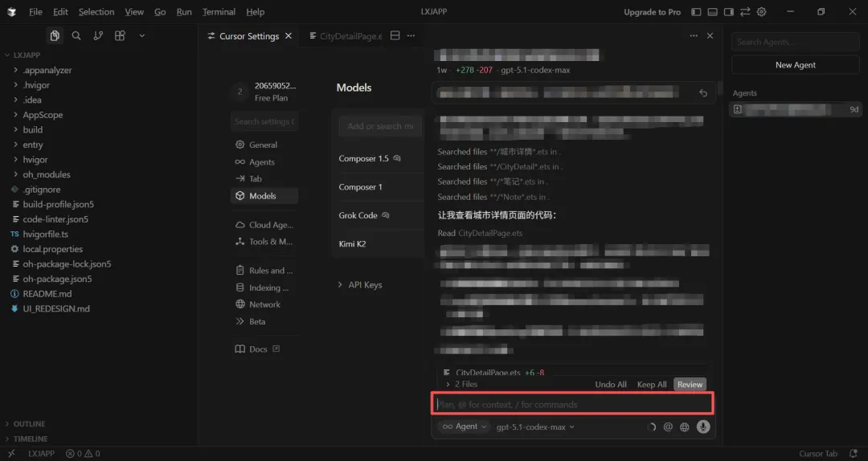
Task: Select Network settings section
Action: [x=264, y=304]
